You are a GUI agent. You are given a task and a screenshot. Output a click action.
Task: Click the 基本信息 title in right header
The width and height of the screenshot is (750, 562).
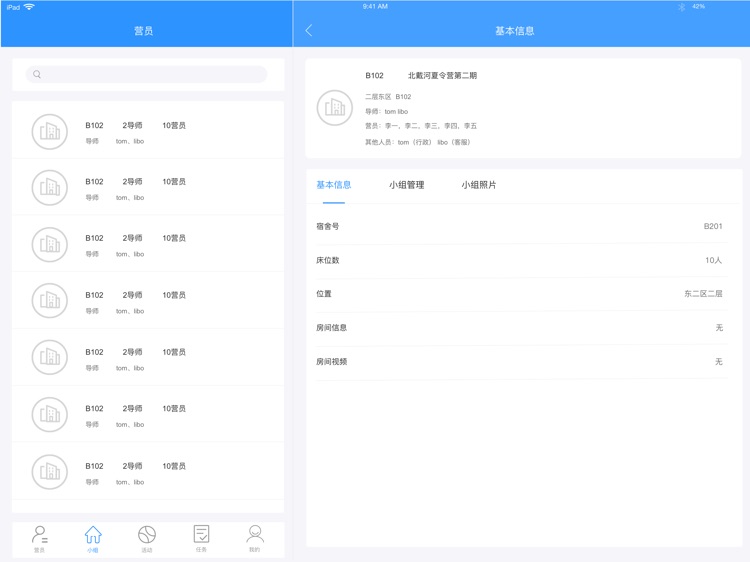[515, 31]
